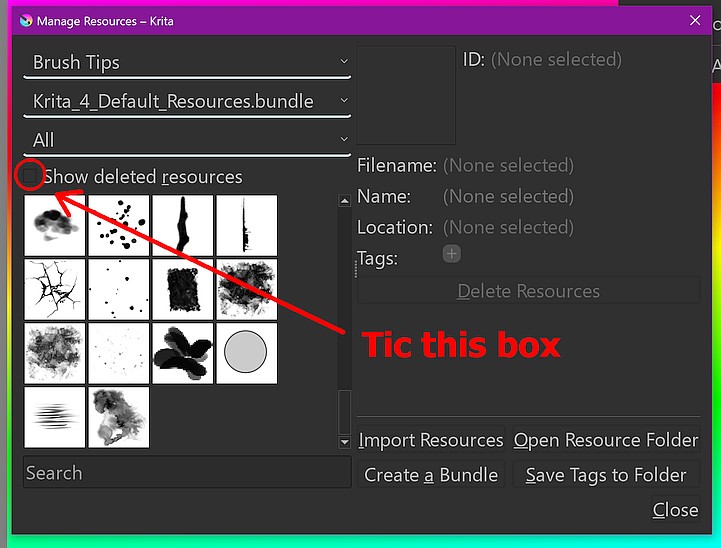Tick the Show deleted resources checkbox

click(x=30, y=176)
